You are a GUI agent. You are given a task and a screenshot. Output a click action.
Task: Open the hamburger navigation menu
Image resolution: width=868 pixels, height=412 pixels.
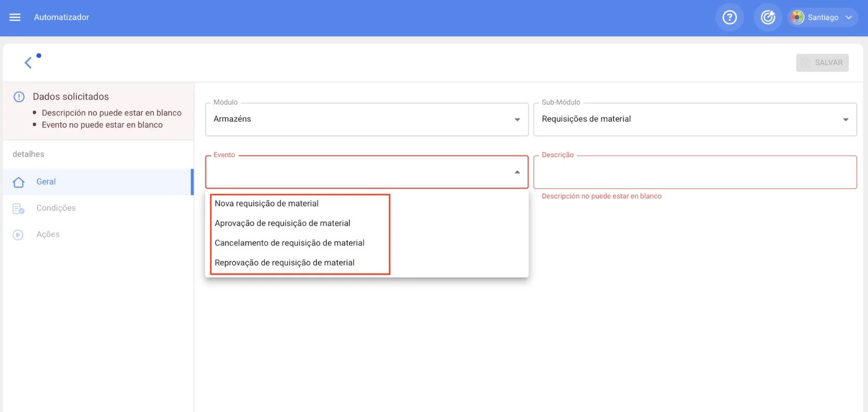(15, 17)
